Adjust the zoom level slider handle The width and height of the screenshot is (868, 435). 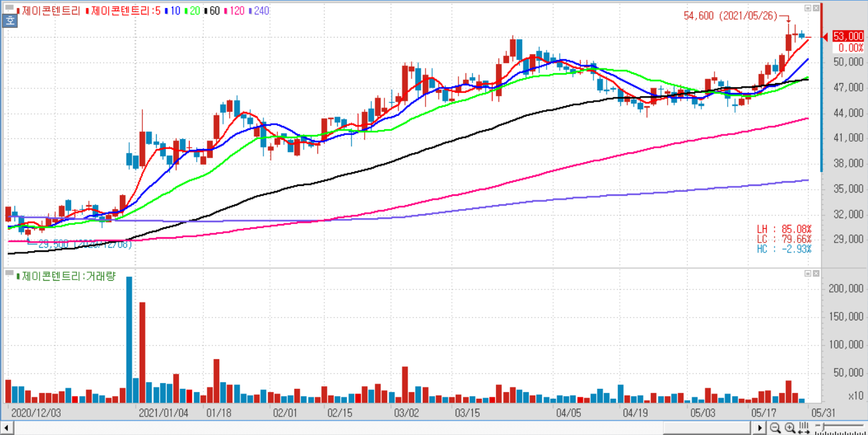click(823, 427)
